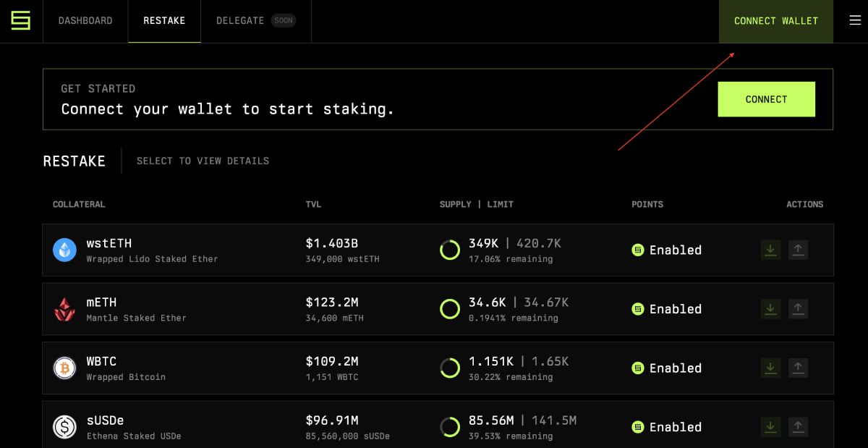868x448 pixels.
Task: Click the deposit arrow for sUSDe
Action: coord(770,427)
